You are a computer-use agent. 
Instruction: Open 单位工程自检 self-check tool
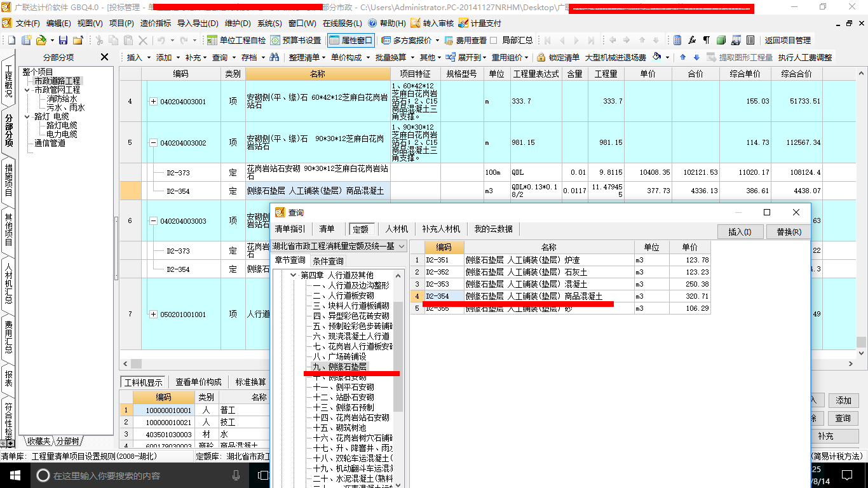pyautogui.click(x=236, y=40)
